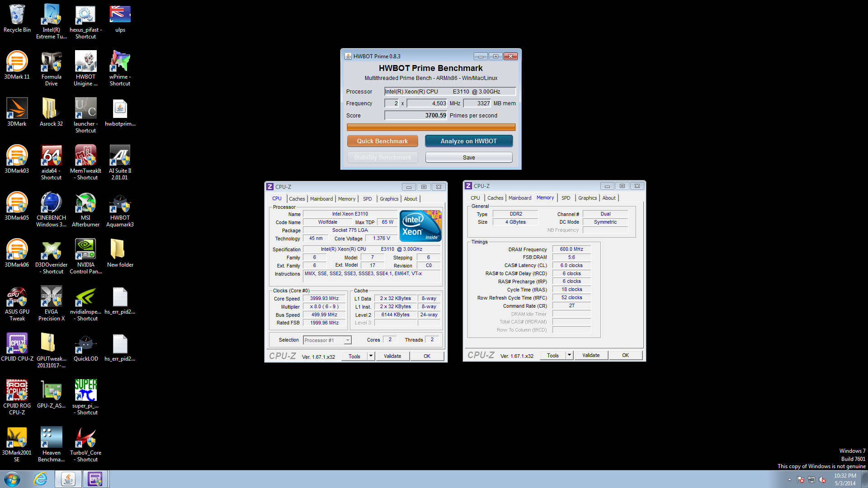
Task: Open the TurboV_Core shortcut icon
Action: [85, 444]
